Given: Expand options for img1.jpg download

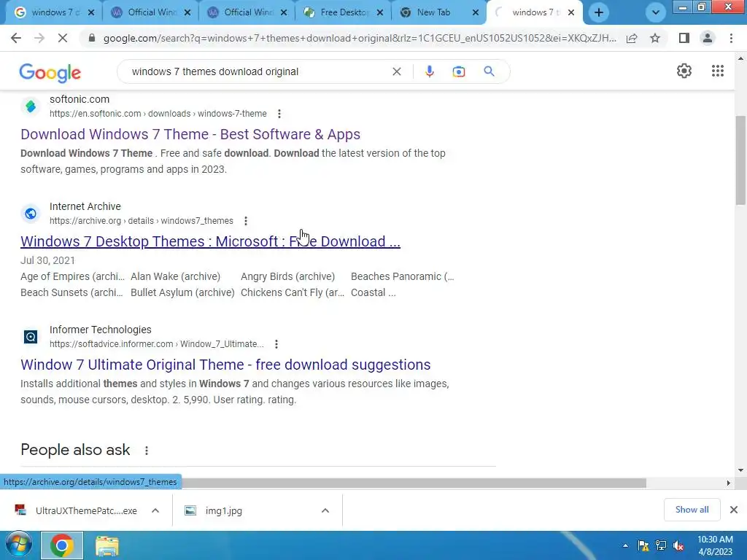Looking at the screenshot, I should tap(325, 510).
